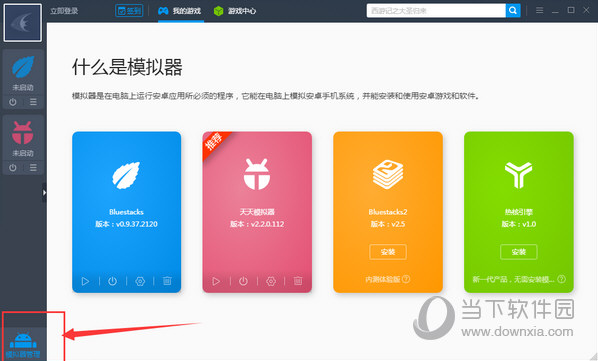Click the help icon on the 热核引擎 card

click(561, 279)
